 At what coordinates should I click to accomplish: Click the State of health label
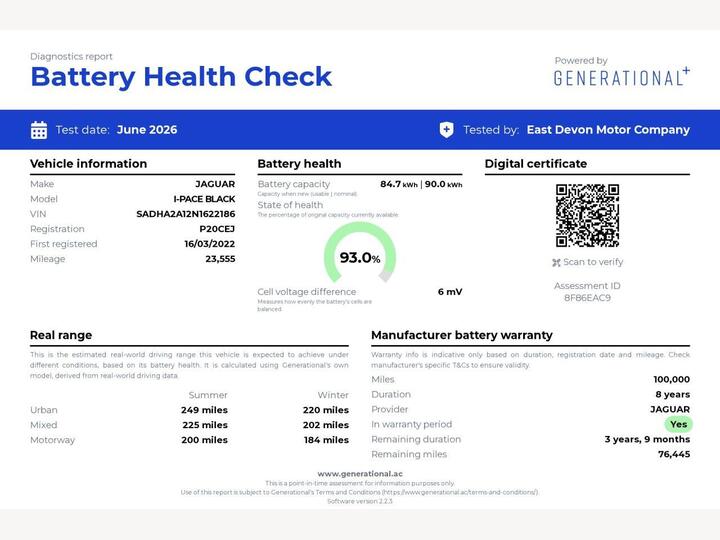pos(290,205)
